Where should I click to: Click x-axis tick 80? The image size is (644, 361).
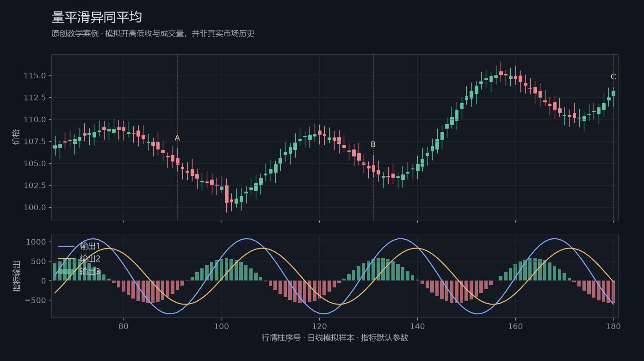click(124, 326)
